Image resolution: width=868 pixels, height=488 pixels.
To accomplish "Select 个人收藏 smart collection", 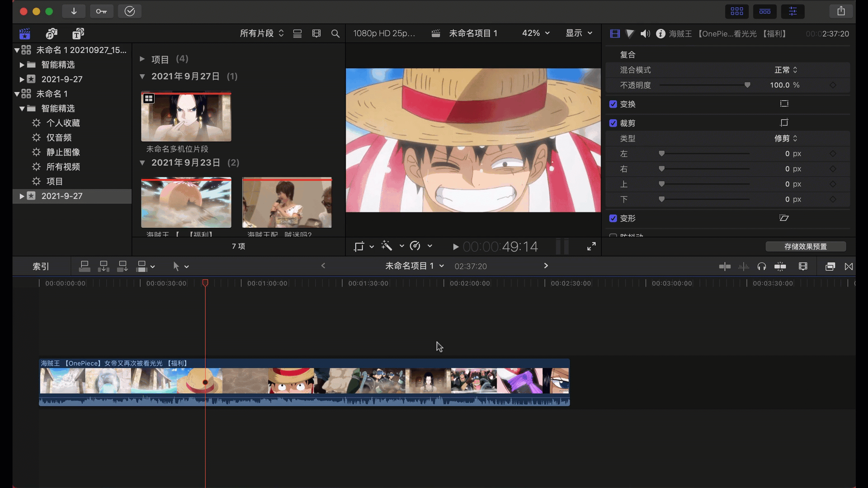I will point(63,123).
